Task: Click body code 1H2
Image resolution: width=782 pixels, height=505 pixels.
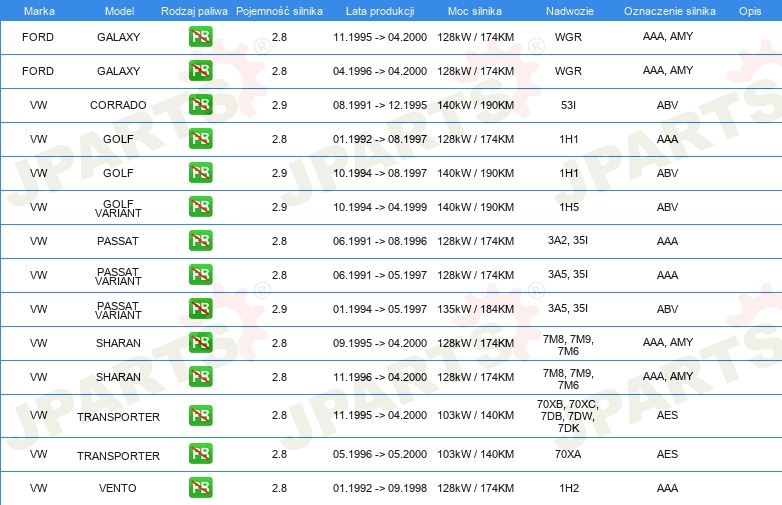Action: pos(569,488)
